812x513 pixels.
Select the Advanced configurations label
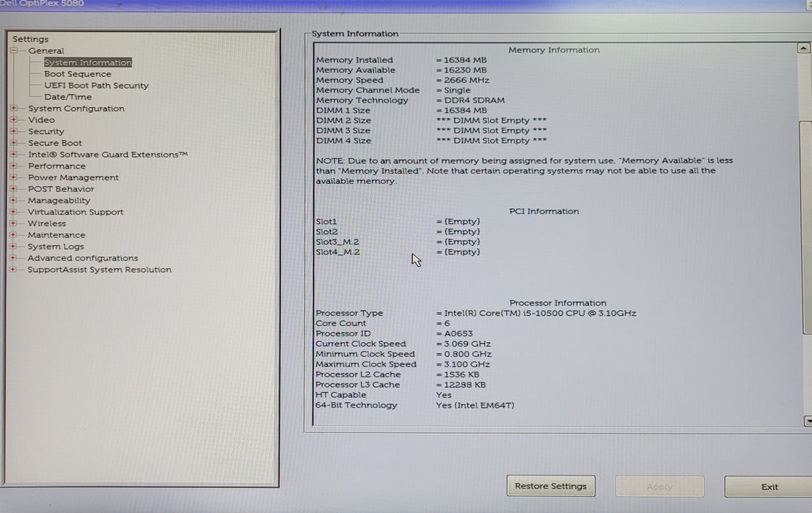[x=83, y=258]
